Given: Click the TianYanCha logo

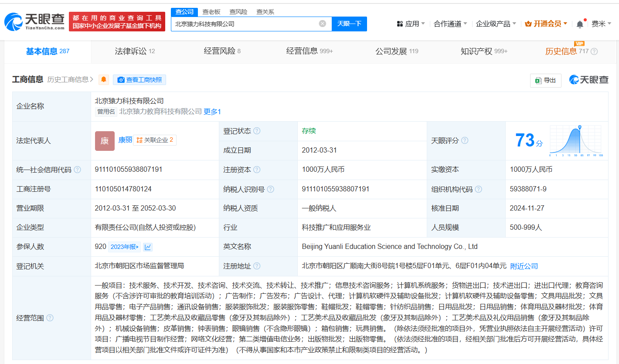Looking at the screenshot, I should (34, 21).
